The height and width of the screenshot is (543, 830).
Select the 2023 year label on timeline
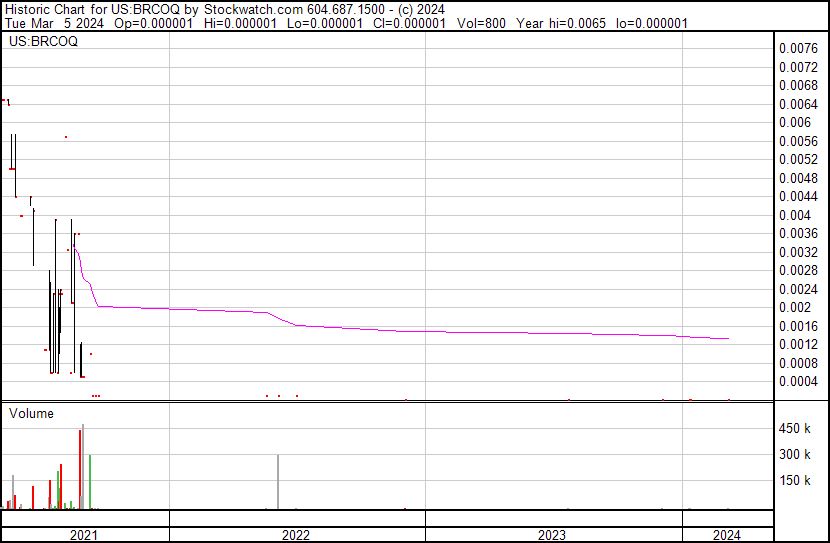tap(552, 535)
